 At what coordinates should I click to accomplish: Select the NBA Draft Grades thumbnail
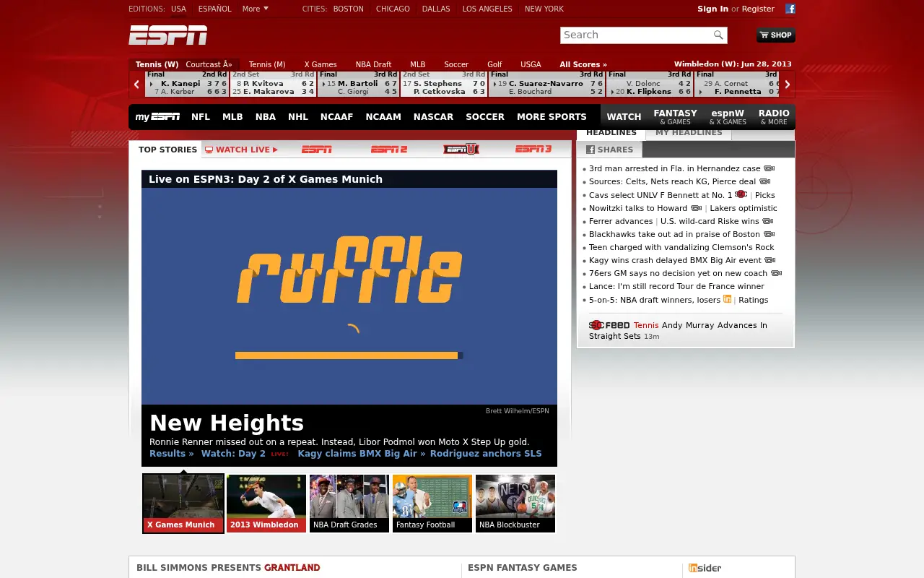point(349,504)
